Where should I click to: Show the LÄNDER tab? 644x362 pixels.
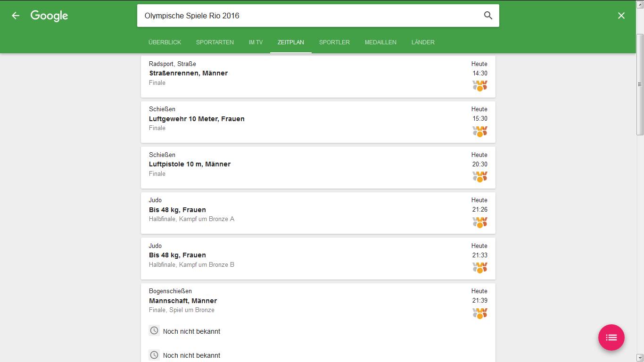pos(423,42)
